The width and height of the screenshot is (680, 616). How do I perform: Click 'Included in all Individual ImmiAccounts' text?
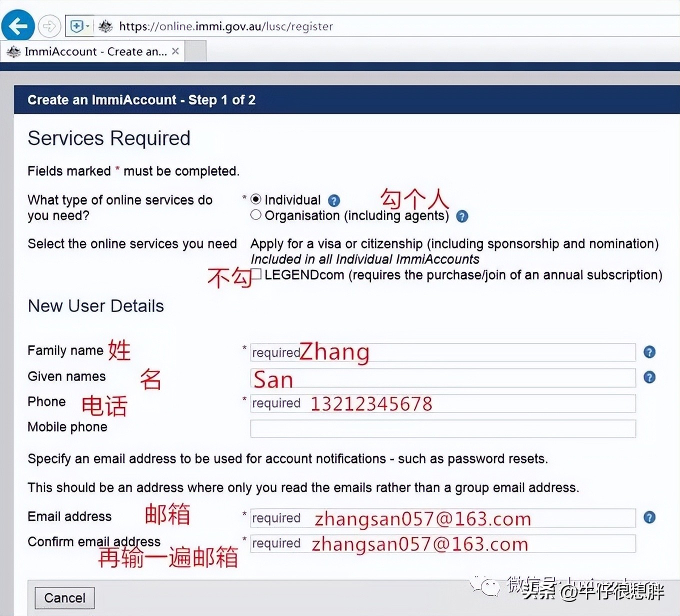tap(365, 259)
